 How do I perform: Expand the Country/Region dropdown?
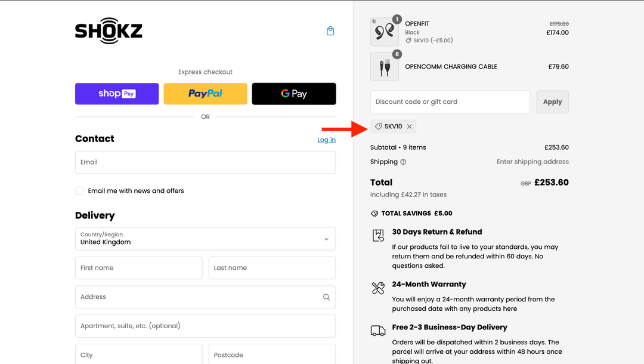coord(205,239)
